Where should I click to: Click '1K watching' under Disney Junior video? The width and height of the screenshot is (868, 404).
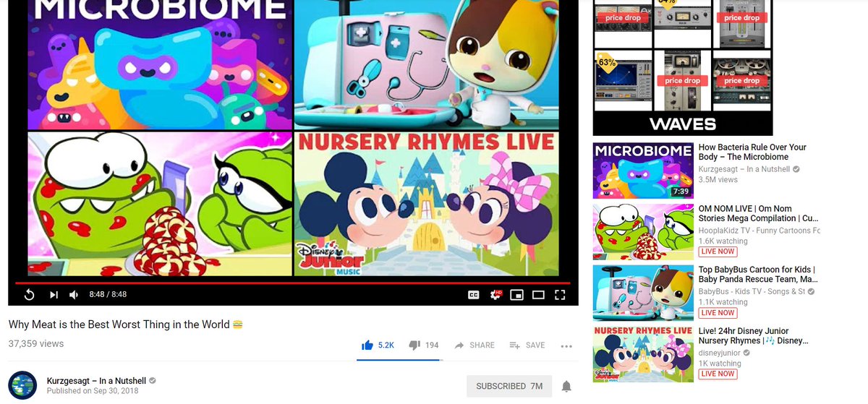[720, 364]
